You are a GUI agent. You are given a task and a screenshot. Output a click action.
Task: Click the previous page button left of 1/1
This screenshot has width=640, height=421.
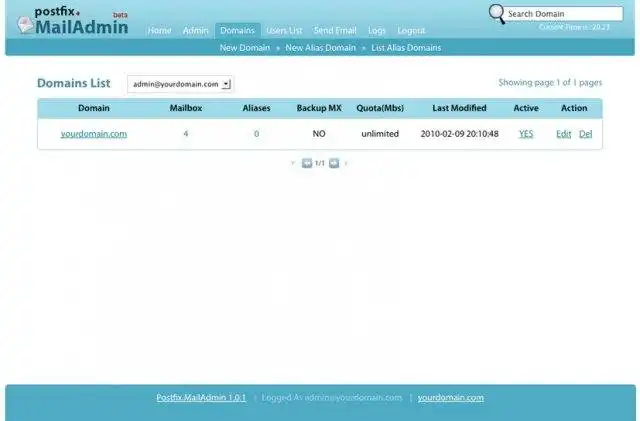click(307, 163)
